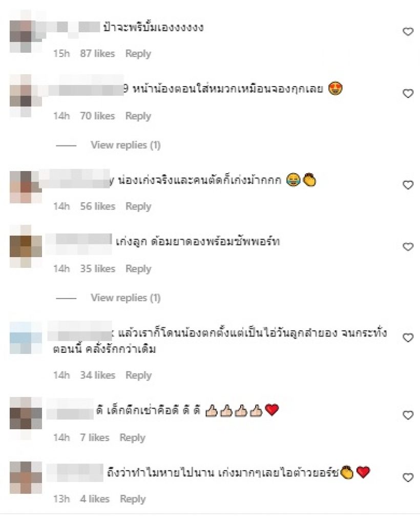Screen dimensions: 420x525
Task: Open avatar of the 35 likes commenter
Action: tap(26, 246)
